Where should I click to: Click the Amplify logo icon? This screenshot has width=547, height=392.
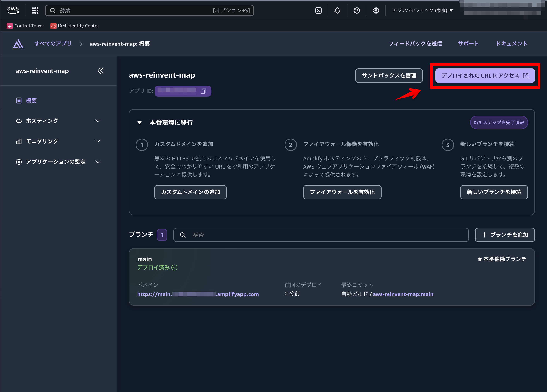coord(18,44)
